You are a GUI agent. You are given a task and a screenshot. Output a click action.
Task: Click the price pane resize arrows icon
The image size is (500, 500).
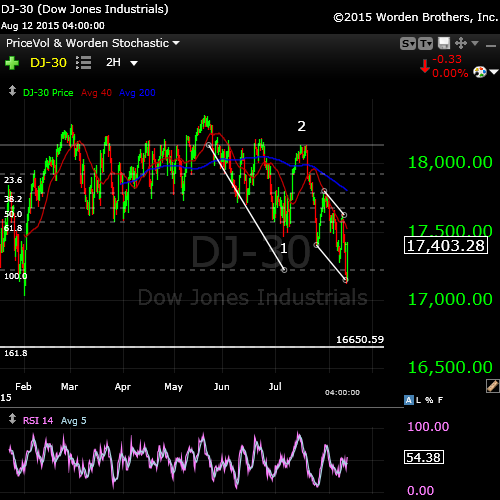[12, 91]
